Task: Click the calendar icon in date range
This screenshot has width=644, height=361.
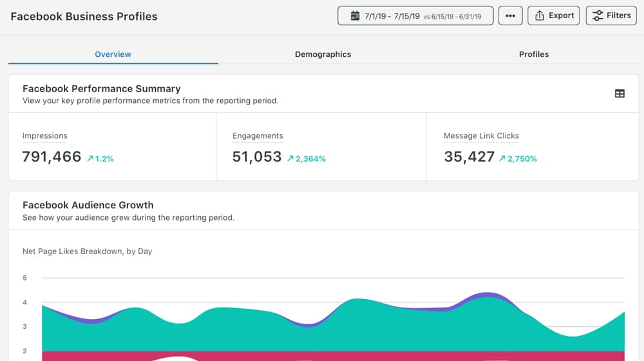Action: pyautogui.click(x=355, y=16)
